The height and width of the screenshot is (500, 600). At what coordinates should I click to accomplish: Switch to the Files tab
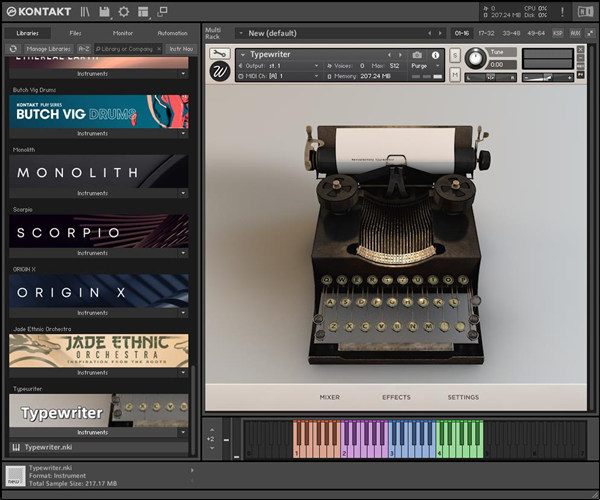pos(75,33)
